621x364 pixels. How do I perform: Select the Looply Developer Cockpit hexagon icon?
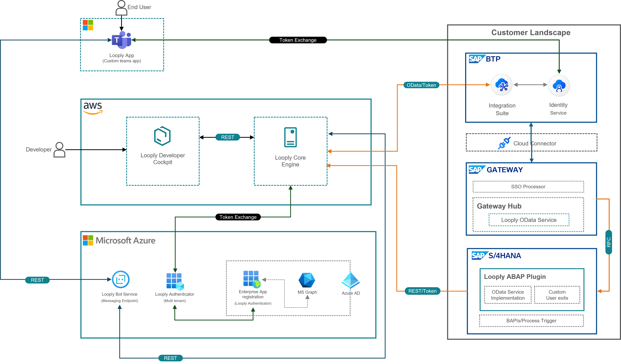tap(162, 136)
